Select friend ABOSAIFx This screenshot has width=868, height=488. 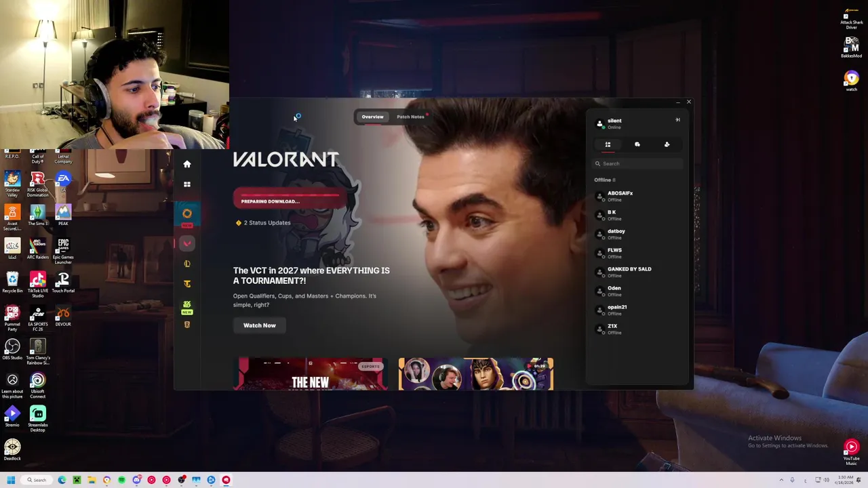637,197
